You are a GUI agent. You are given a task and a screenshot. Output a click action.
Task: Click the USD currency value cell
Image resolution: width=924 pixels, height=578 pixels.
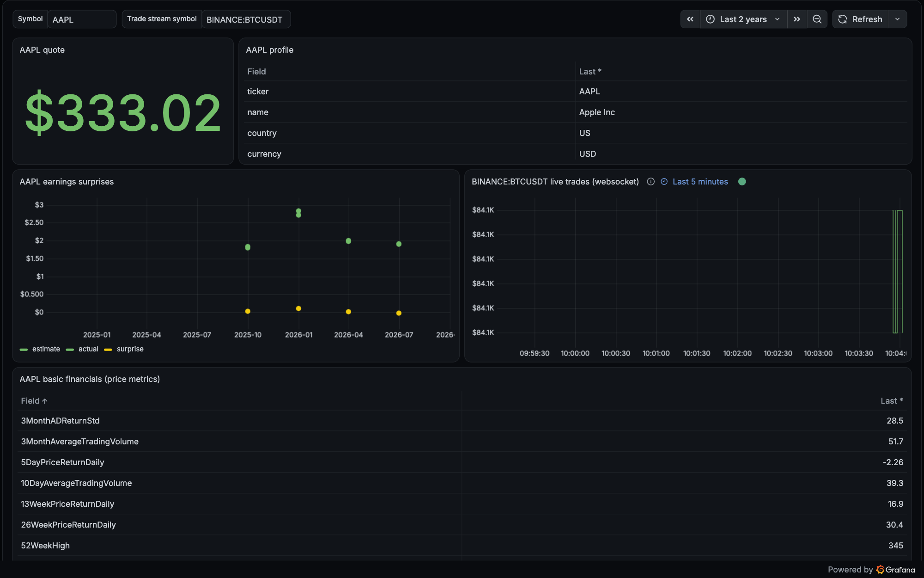coord(742,154)
